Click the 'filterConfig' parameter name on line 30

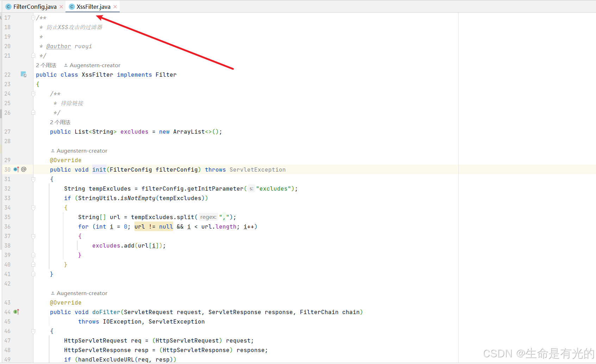click(177, 170)
